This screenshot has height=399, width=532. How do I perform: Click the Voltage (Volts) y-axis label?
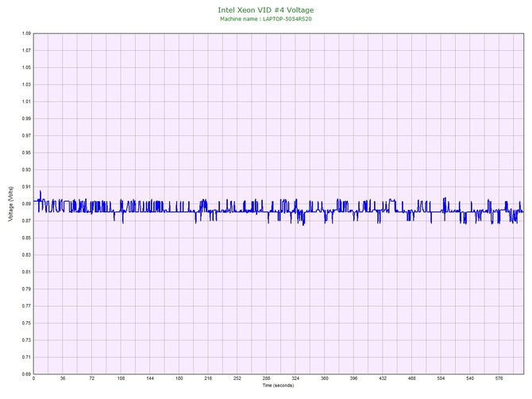(x=11, y=204)
